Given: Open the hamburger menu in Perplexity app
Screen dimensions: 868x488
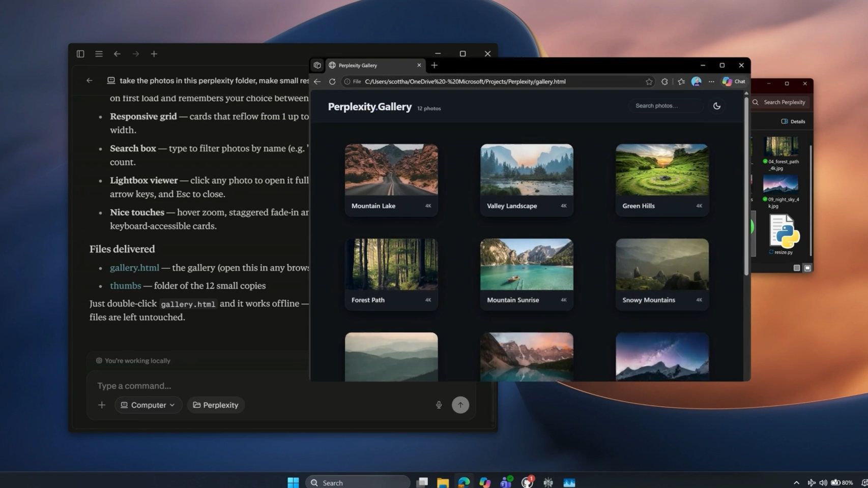Looking at the screenshot, I should (x=99, y=54).
